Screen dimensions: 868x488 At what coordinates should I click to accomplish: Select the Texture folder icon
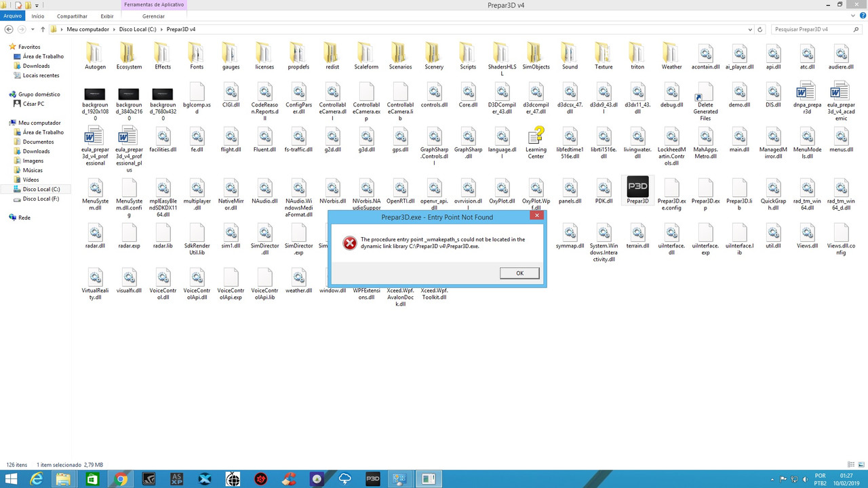coord(604,52)
